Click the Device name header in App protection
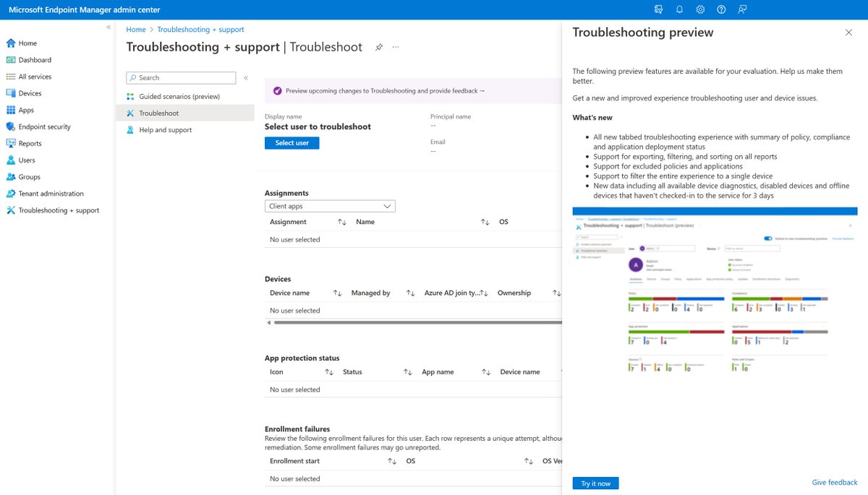The height and width of the screenshot is (495, 868). point(520,372)
